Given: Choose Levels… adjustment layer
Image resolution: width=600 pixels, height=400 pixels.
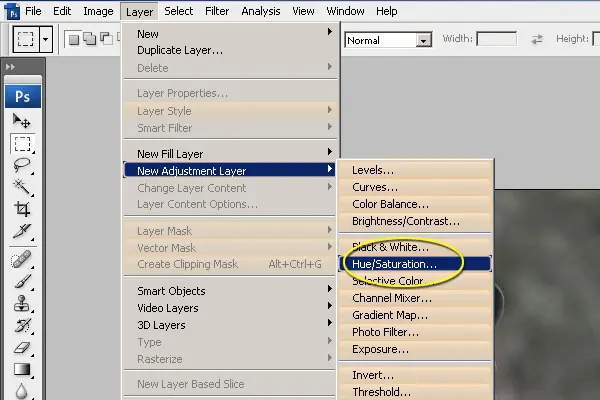Looking at the screenshot, I should pos(415,170).
